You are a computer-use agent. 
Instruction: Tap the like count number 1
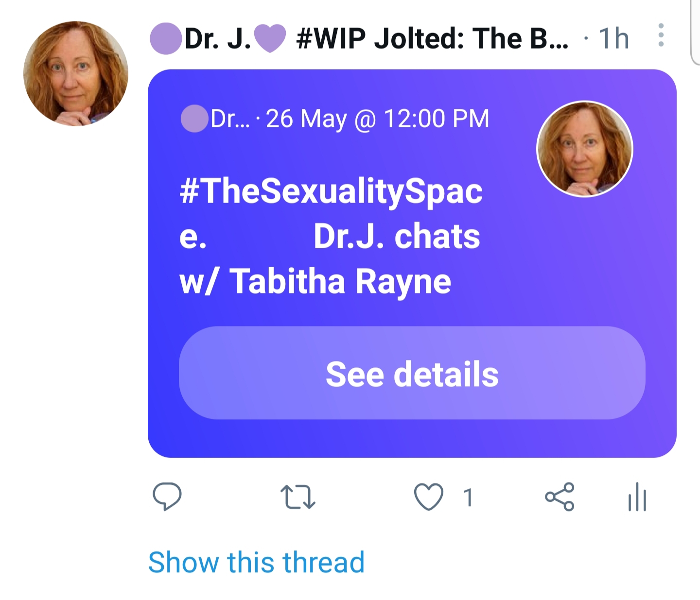coord(468,498)
